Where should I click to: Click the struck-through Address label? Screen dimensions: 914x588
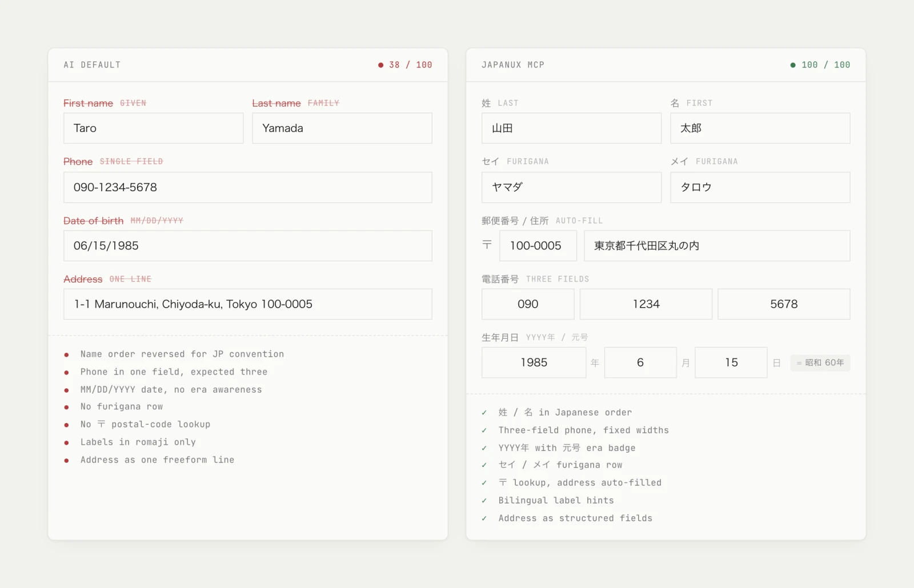click(83, 279)
